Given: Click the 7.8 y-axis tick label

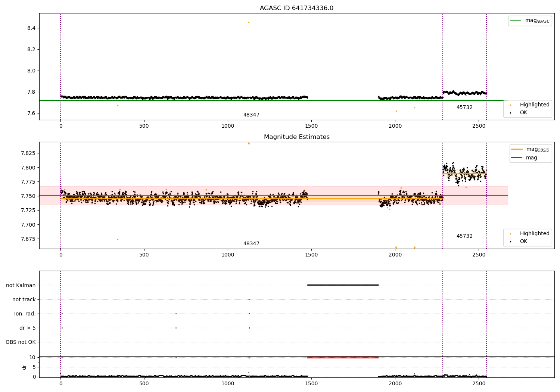Looking at the screenshot, I should point(31,92).
